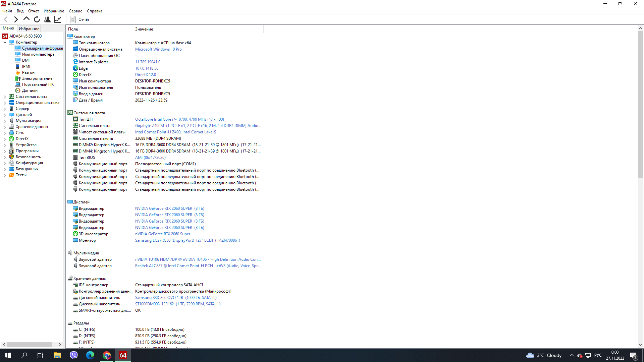Screen dimensions: 644x362
Task: Collapse the Компьютер tree node
Action: 5,42
